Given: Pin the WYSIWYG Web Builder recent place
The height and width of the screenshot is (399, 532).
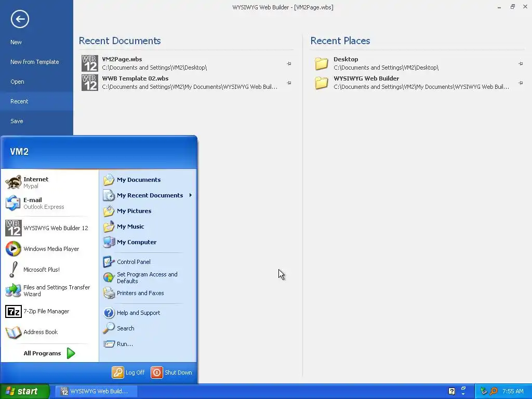Looking at the screenshot, I should [521, 83].
